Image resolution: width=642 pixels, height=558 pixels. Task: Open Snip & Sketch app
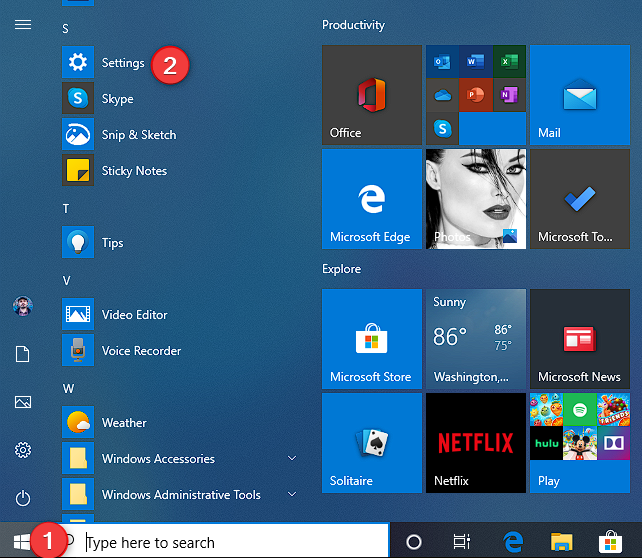138,135
